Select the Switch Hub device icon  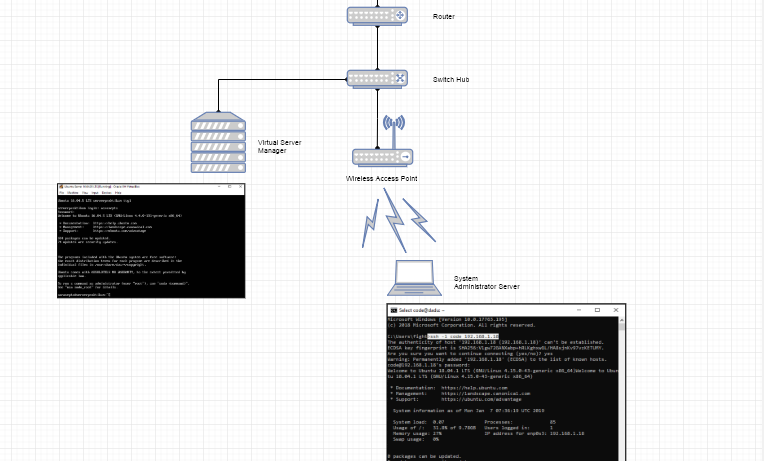coord(378,78)
